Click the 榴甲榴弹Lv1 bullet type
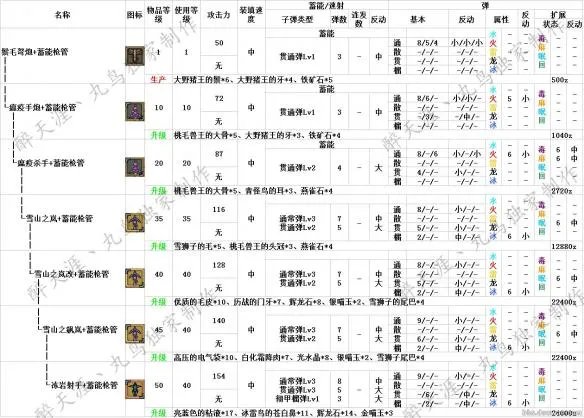This screenshot has width=584, height=418. (x=297, y=399)
